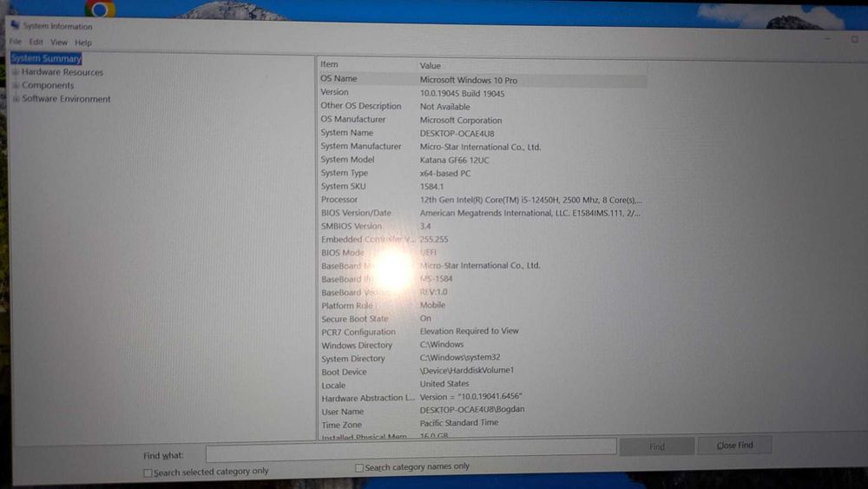Screen dimensions: 868x489
Task: Select the BIOS Mode row
Action: (x=482, y=253)
